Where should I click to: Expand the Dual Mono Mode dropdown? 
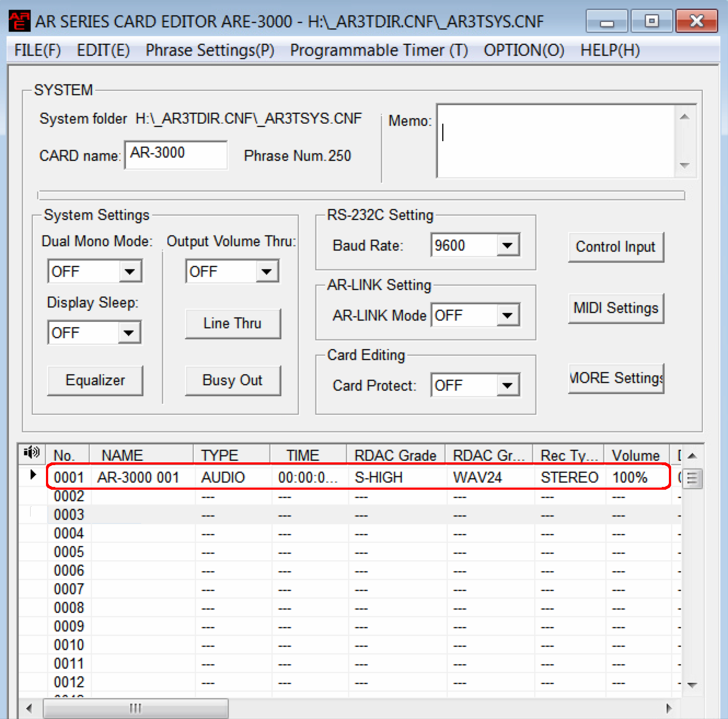click(130, 271)
